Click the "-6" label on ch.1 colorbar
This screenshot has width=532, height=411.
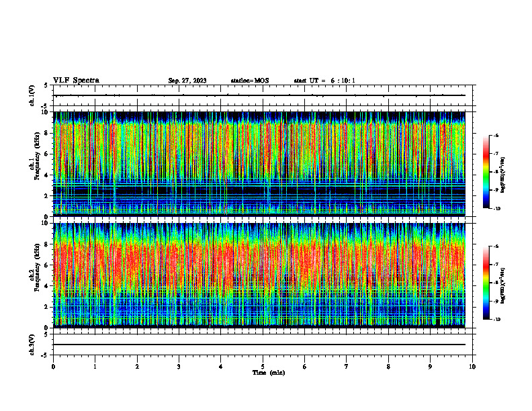coord(496,136)
